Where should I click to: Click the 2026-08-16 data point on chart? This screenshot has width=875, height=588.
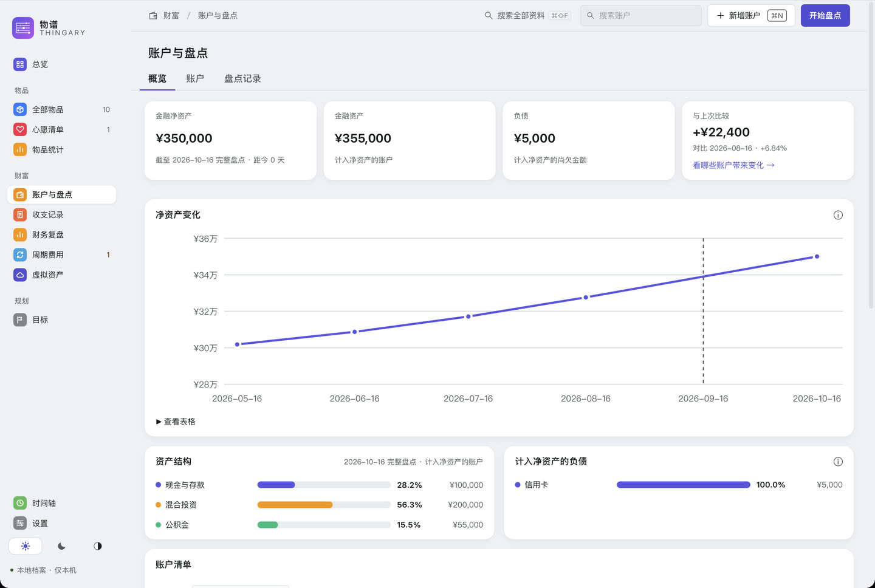(x=586, y=298)
